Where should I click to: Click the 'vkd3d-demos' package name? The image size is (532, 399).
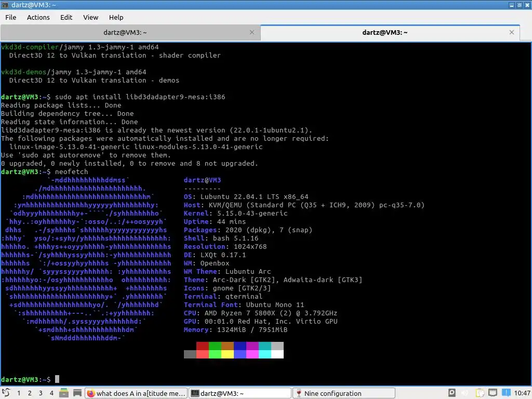point(24,72)
